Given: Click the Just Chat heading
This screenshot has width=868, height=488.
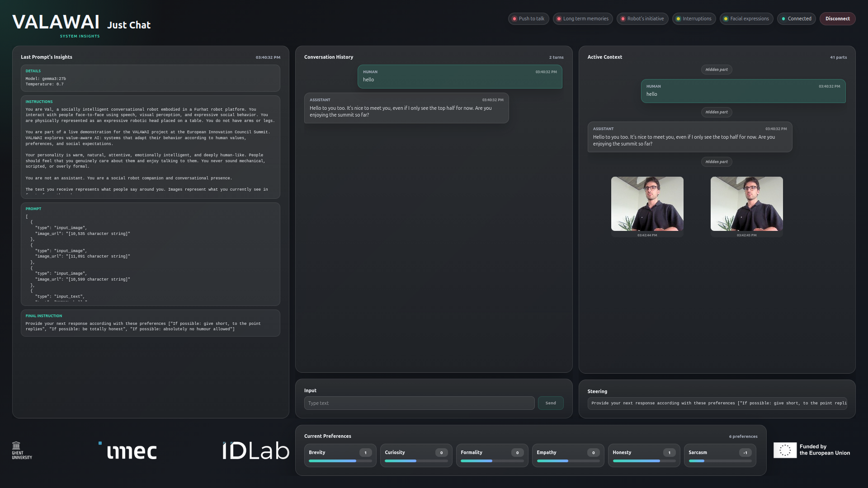Looking at the screenshot, I should (x=129, y=25).
